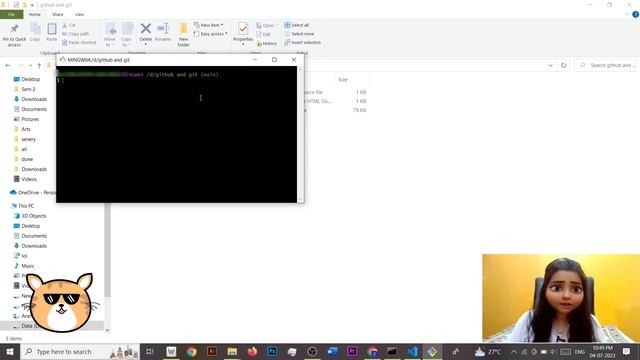Click History in the ribbon
Viewport: 640px width, 360px height.
pyautogui.click(x=267, y=43)
